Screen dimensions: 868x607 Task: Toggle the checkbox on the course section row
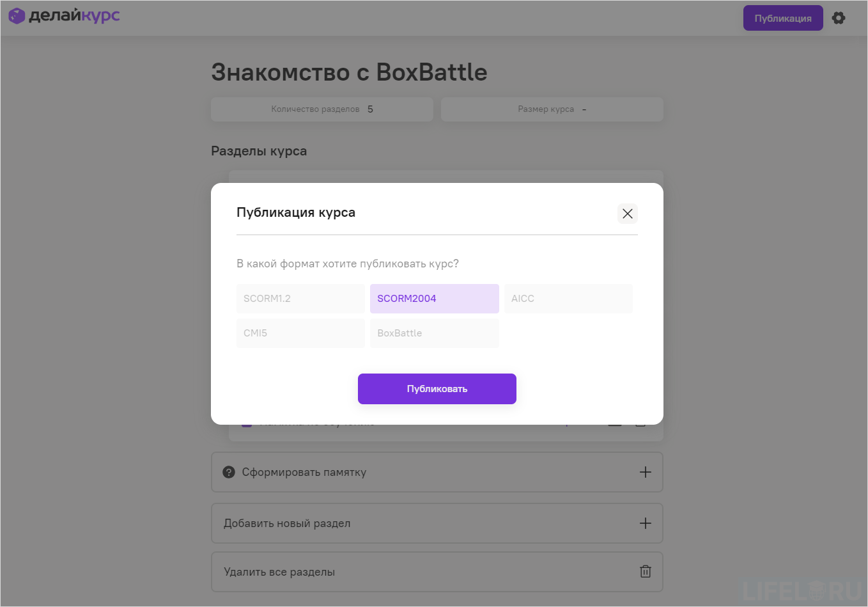pyautogui.click(x=246, y=421)
